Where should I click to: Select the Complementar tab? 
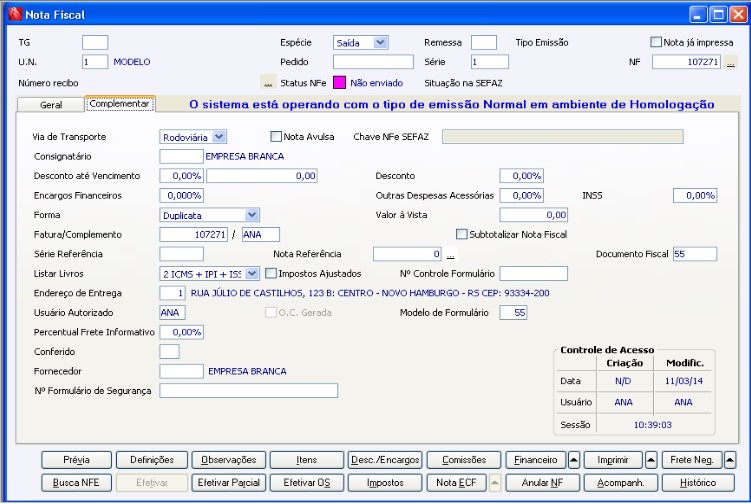pyautogui.click(x=120, y=103)
